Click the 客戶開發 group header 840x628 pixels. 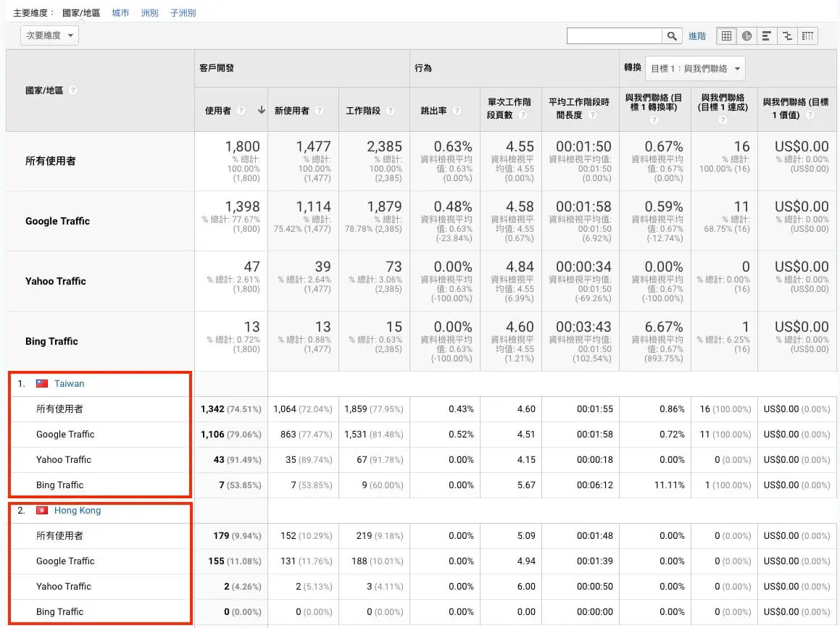tap(217, 68)
